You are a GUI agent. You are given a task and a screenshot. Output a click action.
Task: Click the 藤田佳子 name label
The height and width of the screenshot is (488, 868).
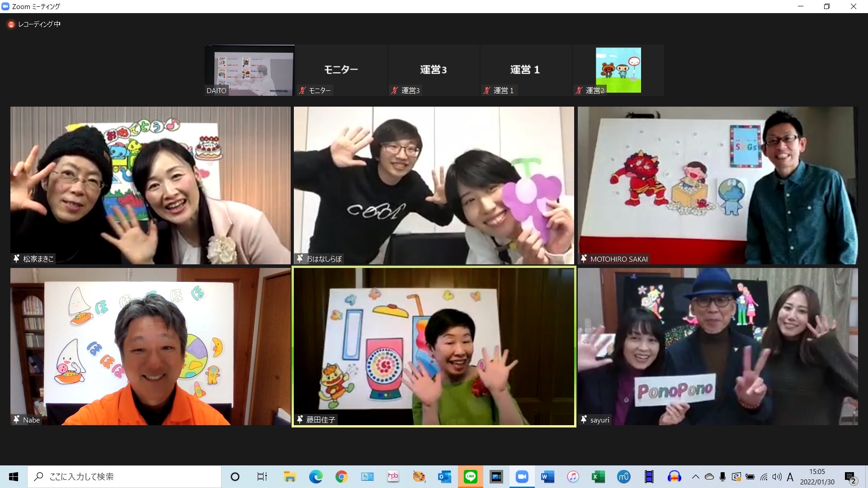[321, 420]
